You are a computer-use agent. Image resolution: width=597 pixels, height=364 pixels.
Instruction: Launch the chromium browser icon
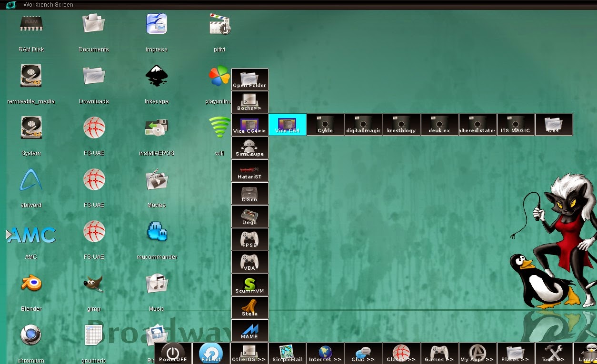(x=31, y=335)
